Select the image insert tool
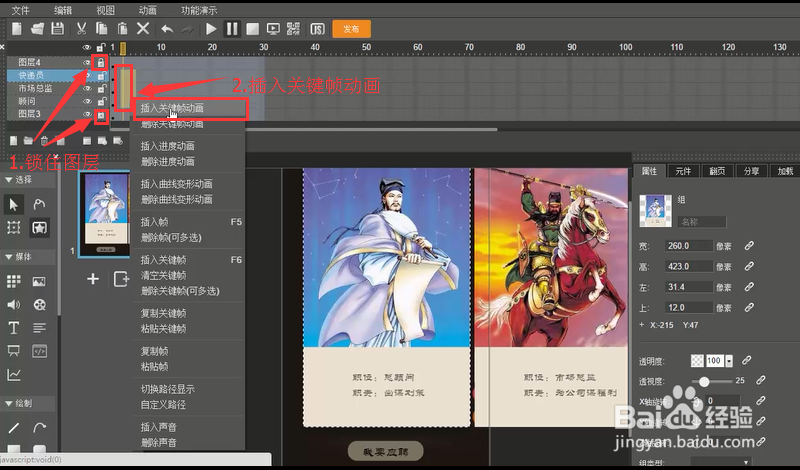This screenshot has height=470, width=800. (x=39, y=281)
